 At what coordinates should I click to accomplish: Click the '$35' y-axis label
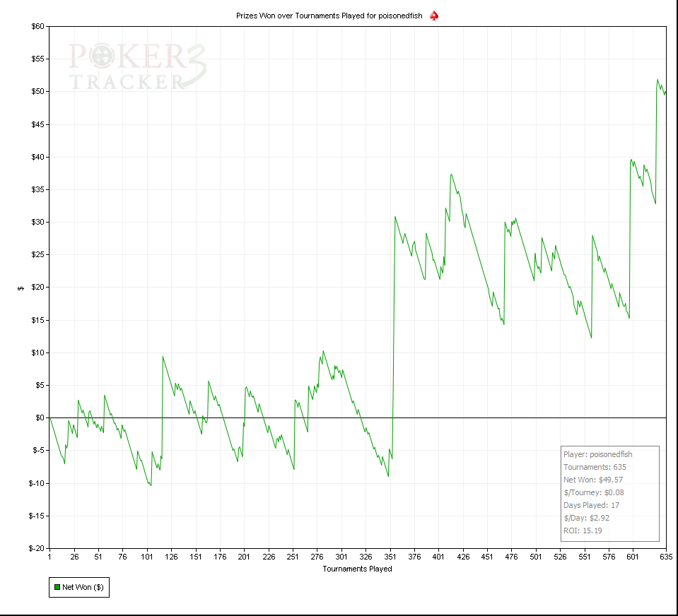click(37, 189)
